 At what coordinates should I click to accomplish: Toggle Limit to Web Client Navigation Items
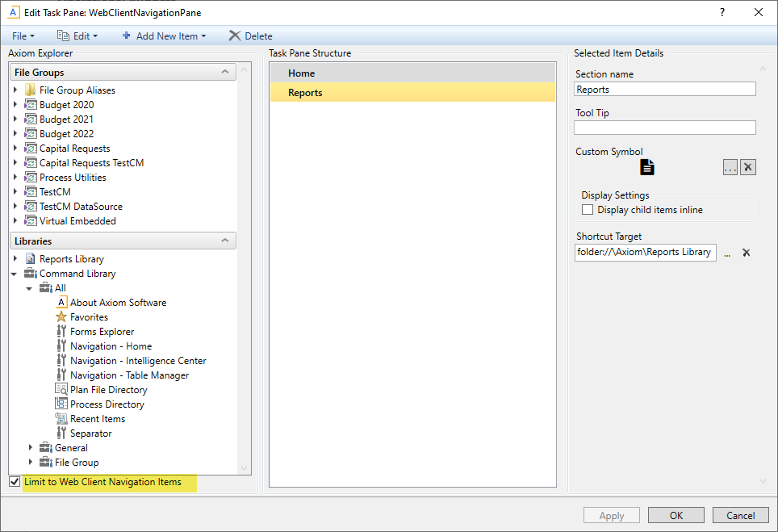click(x=15, y=482)
